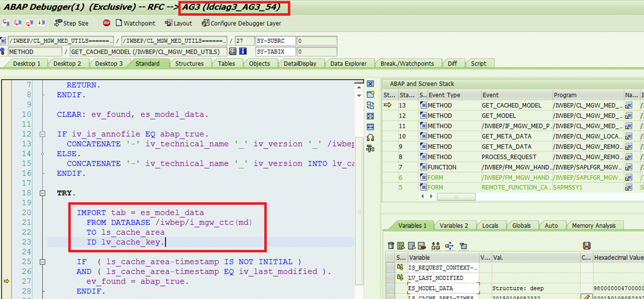This screenshot has width=644, height=299.
Task: Click the Watchpoint button
Action: point(135,23)
